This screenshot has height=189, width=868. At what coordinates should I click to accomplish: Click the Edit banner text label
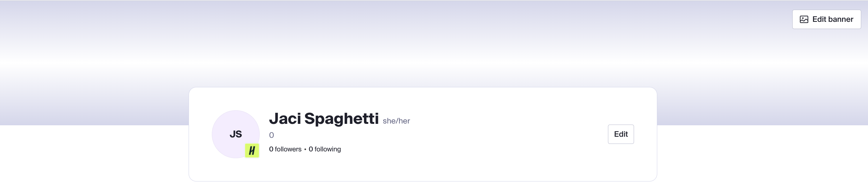pyautogui.click(x=833, y=19)
